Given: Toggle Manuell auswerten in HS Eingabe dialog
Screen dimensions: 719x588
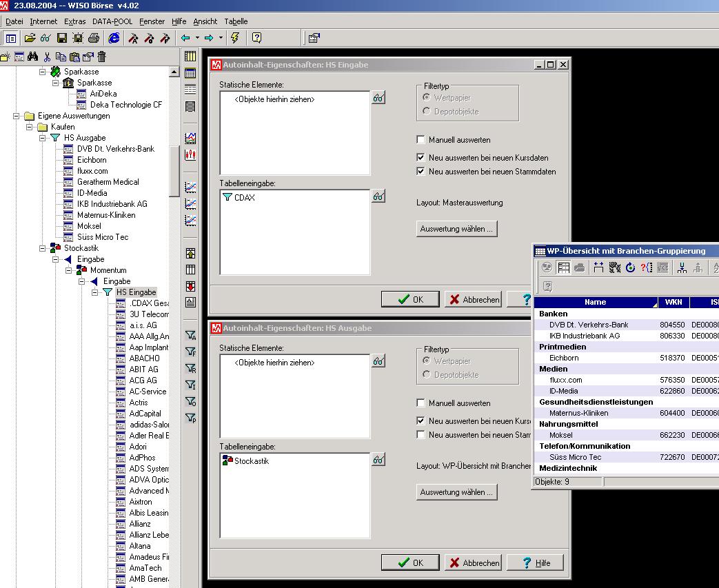Looking at the screenshot, I should 421,139.
